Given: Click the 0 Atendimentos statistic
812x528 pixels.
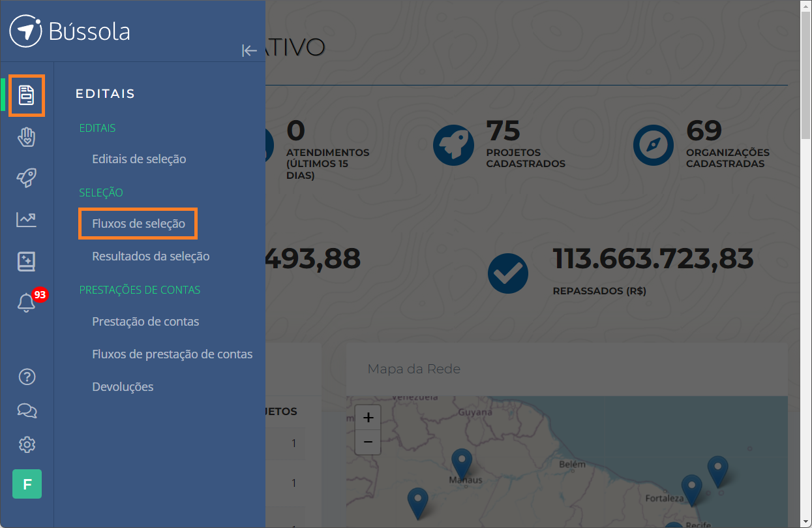Looking at the screenshot, I should (328, 149).
